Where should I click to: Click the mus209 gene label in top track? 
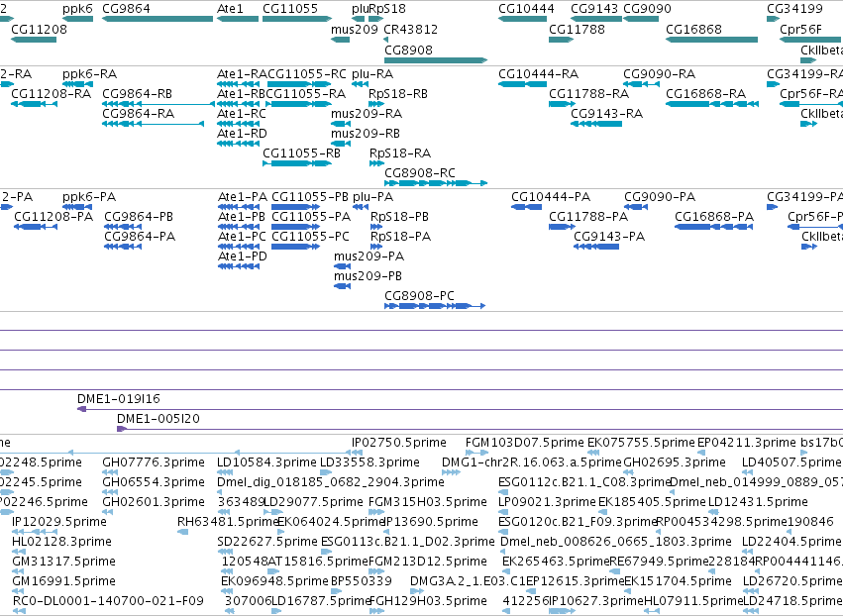tap(355, 29)
